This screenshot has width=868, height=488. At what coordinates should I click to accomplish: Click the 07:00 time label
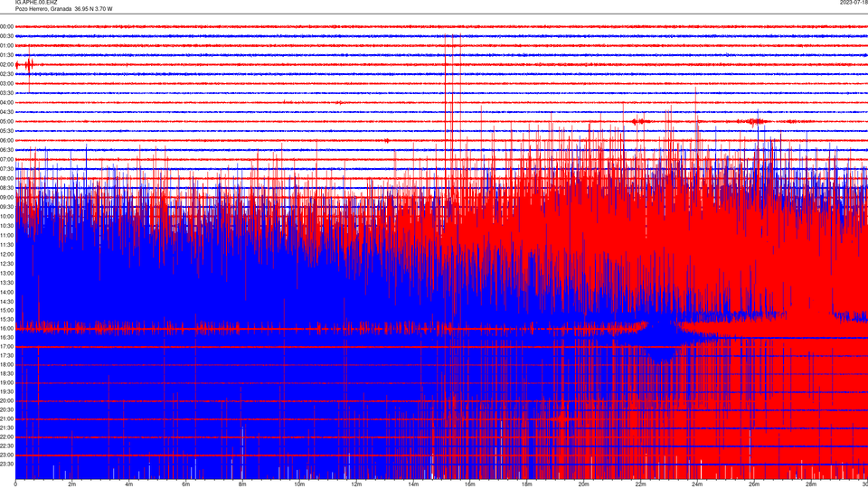point(6,159)
